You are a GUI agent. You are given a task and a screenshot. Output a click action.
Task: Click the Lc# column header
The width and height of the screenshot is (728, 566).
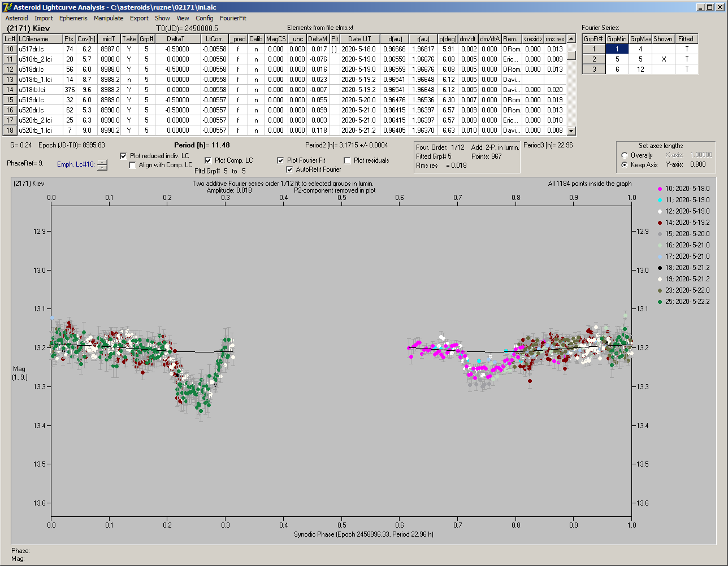click(10, 39)
